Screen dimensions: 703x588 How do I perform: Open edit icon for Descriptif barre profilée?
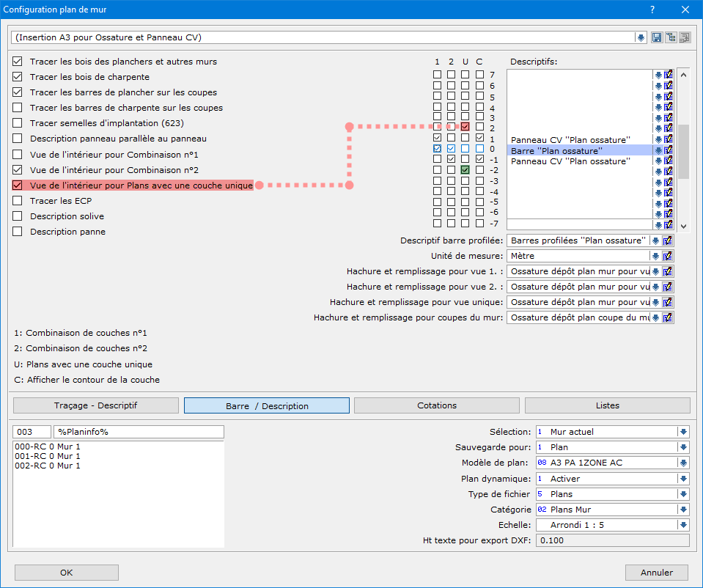(669, 240)
